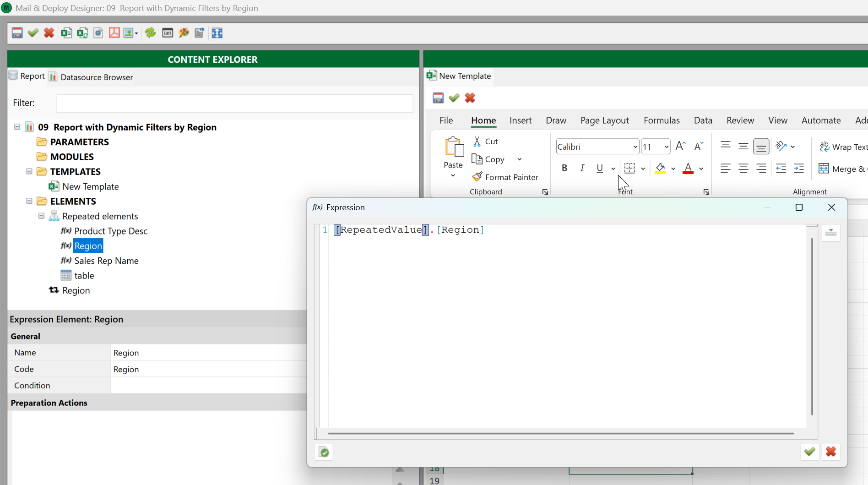Cancel expression with red X button
Viewport: 868px width, 485px height.
tap(831, 452)
